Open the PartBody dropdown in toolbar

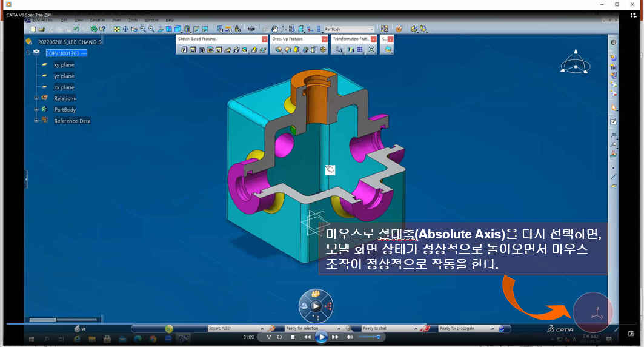pos(372,29)
